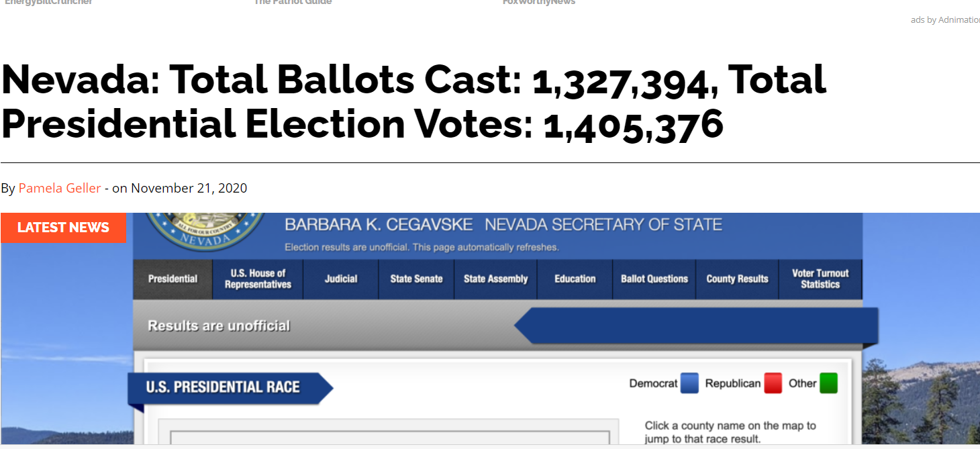The image size is (980, 449).
Task: Open the Ballot Questions tab
Action: click(654, 279)
